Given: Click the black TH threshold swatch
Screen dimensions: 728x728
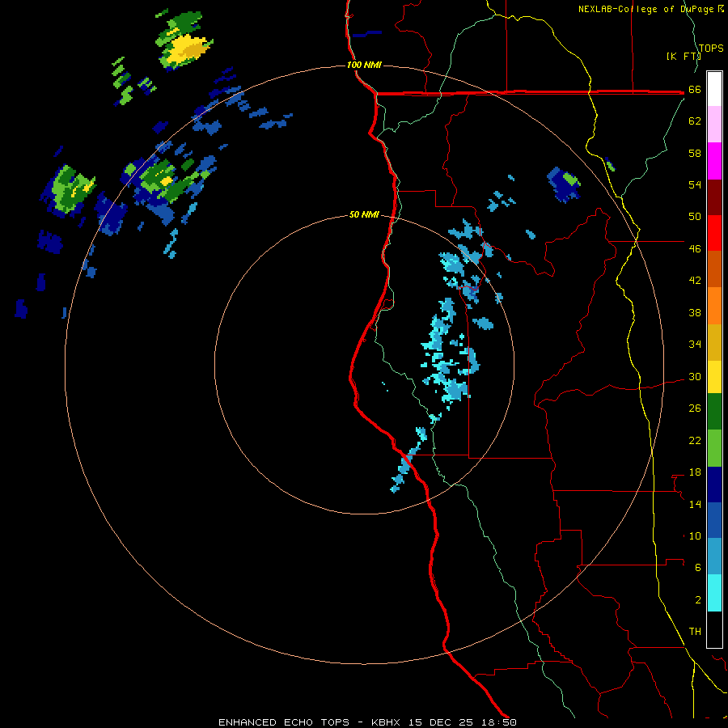Looking at the screenshot, I should [714, 629].
